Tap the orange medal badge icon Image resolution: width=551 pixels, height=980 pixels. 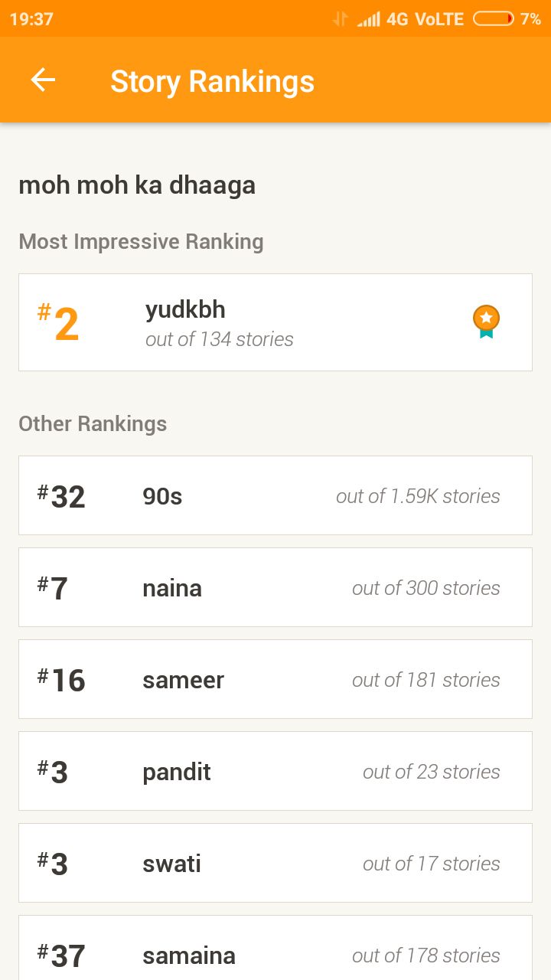pyautogui.click(x=486, y=322)
